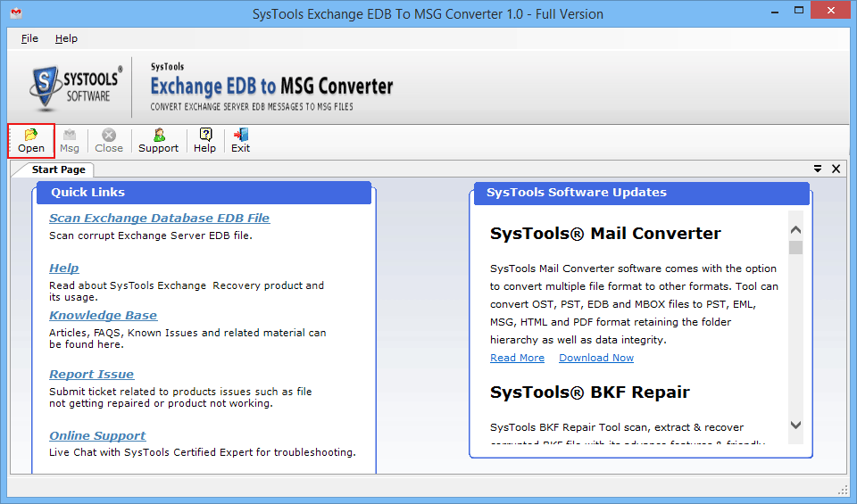Open the Help quick link
857x504 pixels.
tap(64, 269)
